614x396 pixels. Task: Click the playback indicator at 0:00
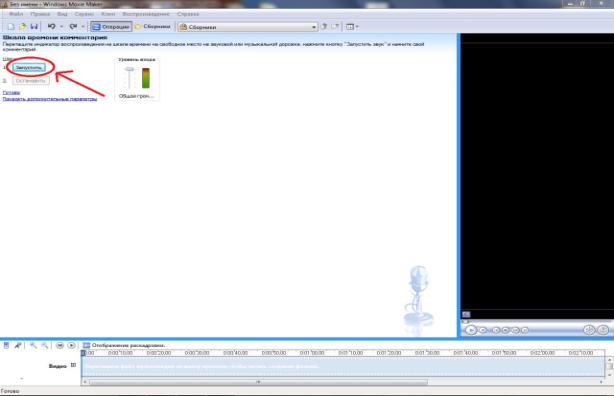tap(83, 353)
